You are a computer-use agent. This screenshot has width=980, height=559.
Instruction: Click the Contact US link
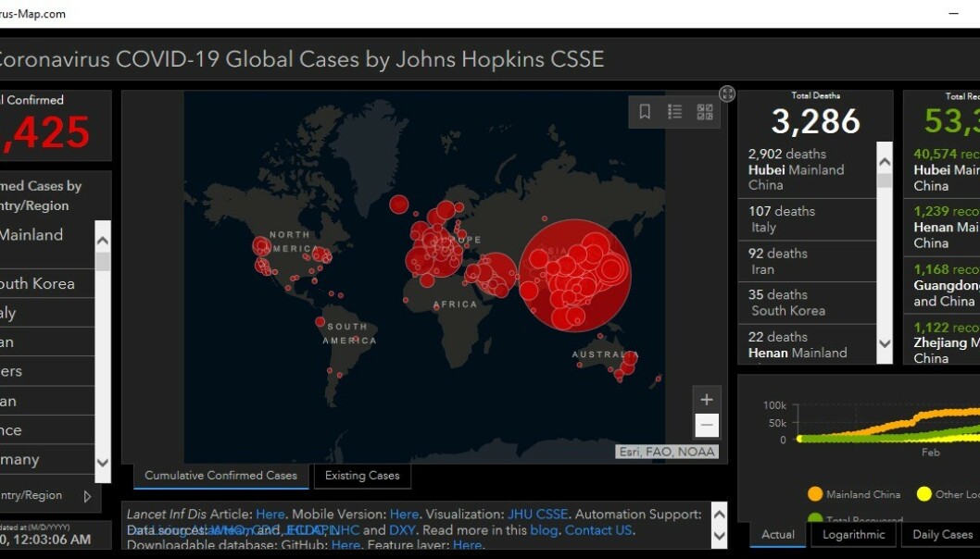click(x=598, y=530)
